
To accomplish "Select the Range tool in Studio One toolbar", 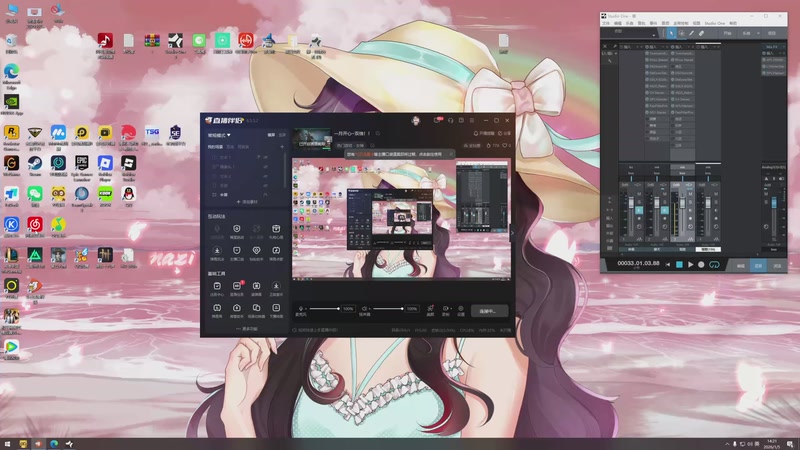I will click(x=681, y=33).
